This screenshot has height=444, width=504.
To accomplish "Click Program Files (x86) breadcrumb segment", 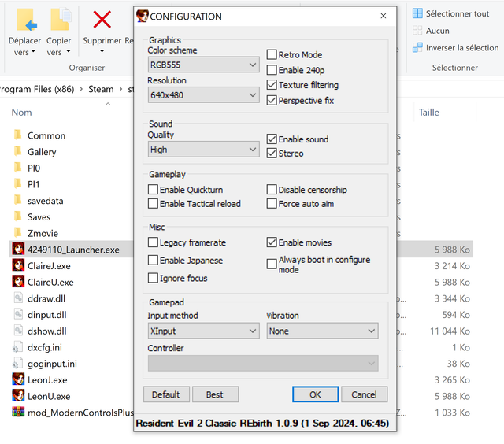I will coord(36,89).
